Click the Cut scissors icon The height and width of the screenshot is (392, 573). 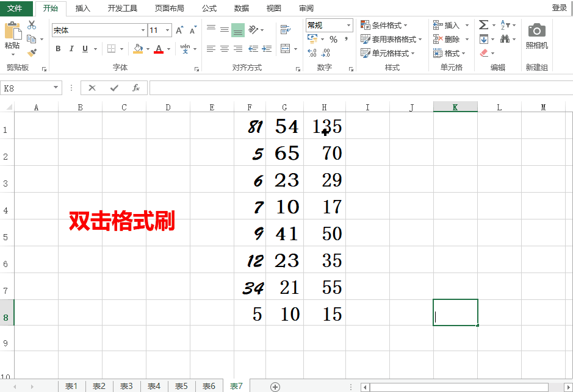coord(32,25)
